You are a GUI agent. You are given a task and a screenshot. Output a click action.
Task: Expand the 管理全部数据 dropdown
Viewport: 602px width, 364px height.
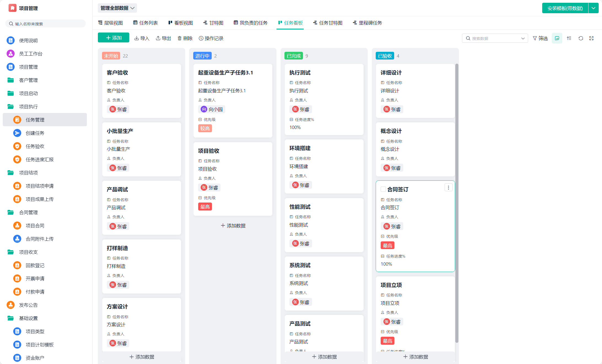click(x=117, y=8)
